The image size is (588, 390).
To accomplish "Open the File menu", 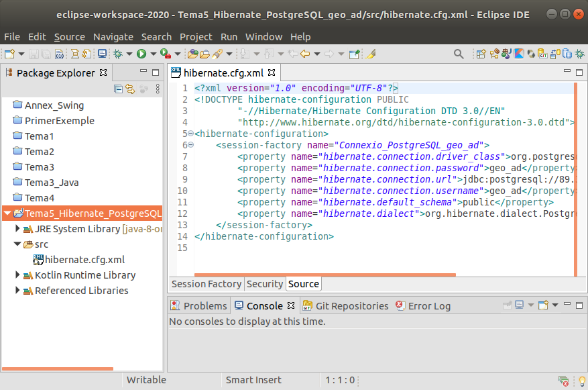I will click(12, 37).
